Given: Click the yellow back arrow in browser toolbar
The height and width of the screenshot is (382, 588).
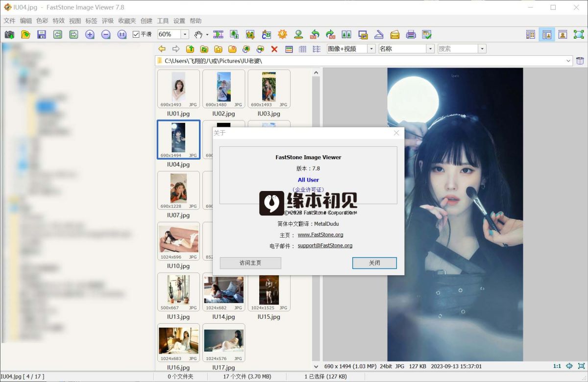Looking at the screenshot, I should click(162, 49).
